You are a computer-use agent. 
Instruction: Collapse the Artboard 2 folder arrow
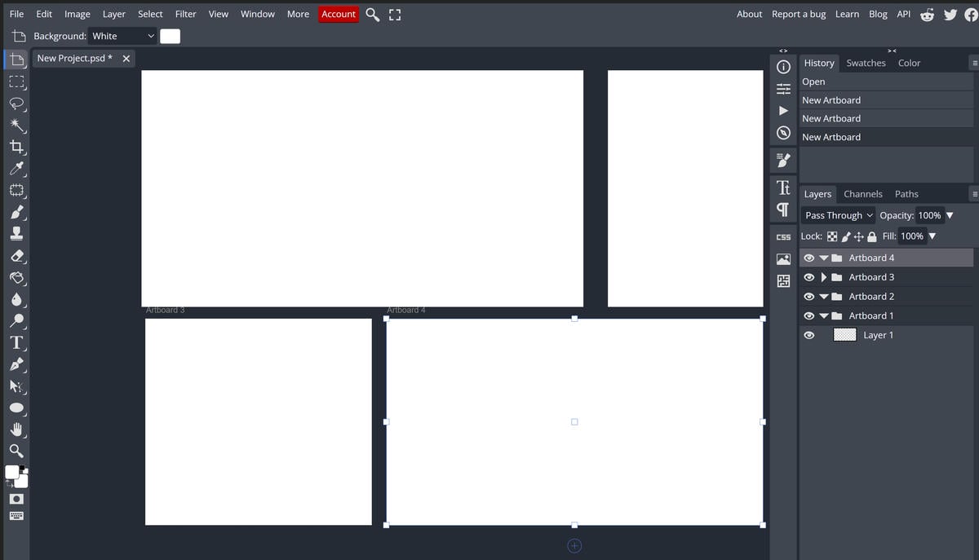coord(824,297)
